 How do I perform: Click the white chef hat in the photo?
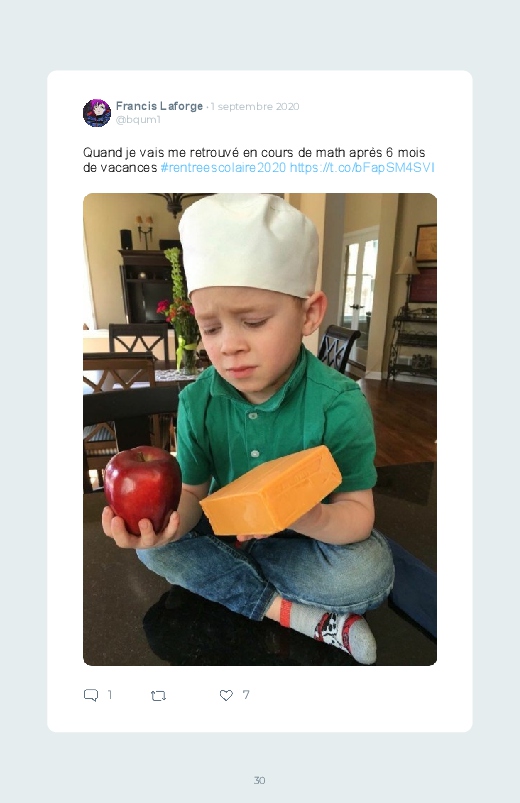(x=249, y=245)
